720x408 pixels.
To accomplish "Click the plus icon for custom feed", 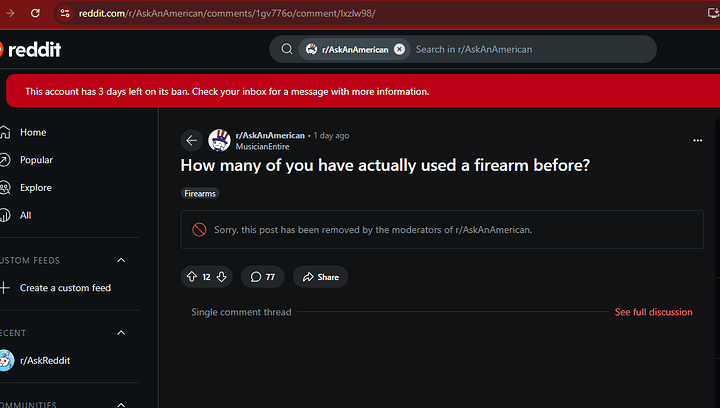I will (5, 288).
